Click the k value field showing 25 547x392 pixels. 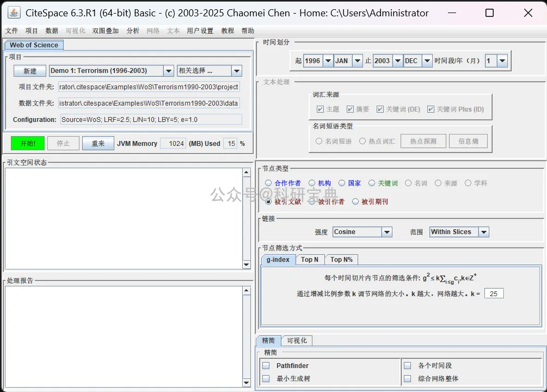[x=494, y=293]
